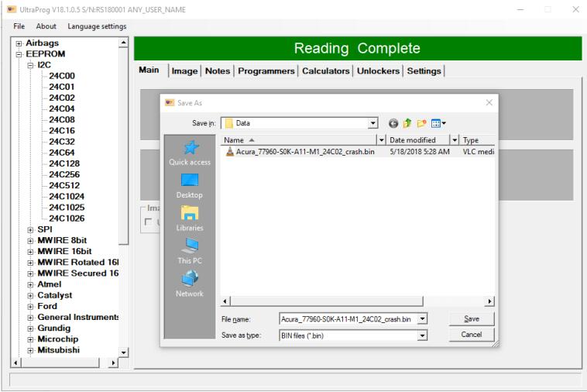Open the View menu icon in Save As
This screenshot has height=392, width=587.
pyautogui.click(x=438, y=123)
